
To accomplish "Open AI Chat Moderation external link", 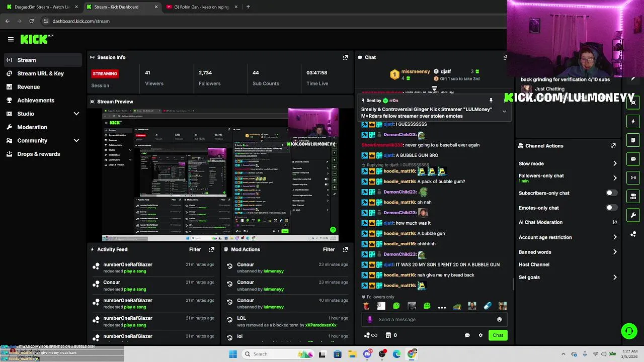I will point(615,222).
